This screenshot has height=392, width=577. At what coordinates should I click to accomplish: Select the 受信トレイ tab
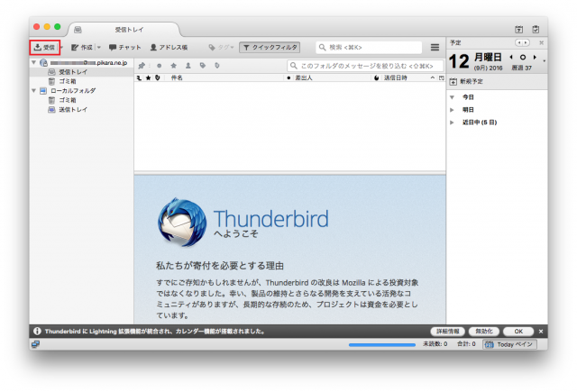[x=124, y=30]
